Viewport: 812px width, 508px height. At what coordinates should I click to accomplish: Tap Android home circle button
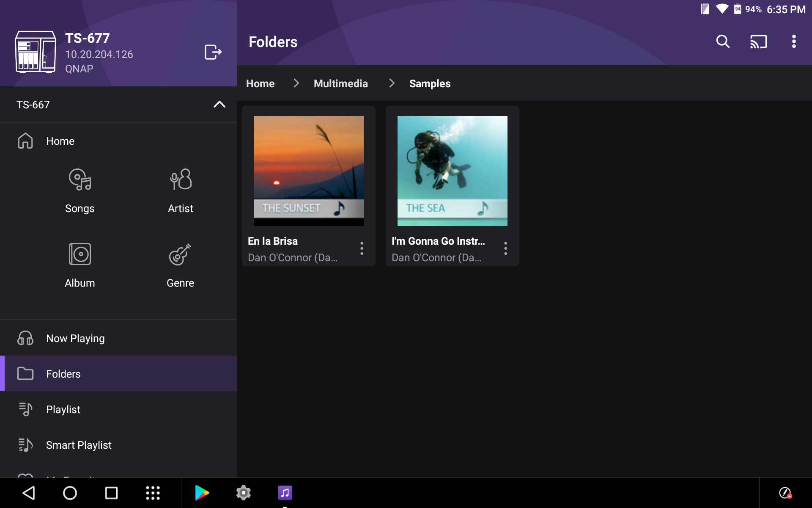(x=70, y=493)
